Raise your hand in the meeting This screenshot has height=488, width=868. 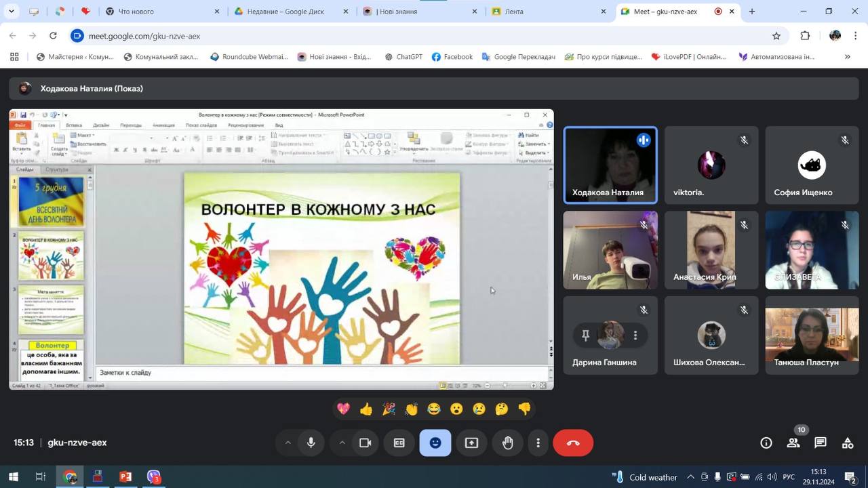tap(507, 443)
